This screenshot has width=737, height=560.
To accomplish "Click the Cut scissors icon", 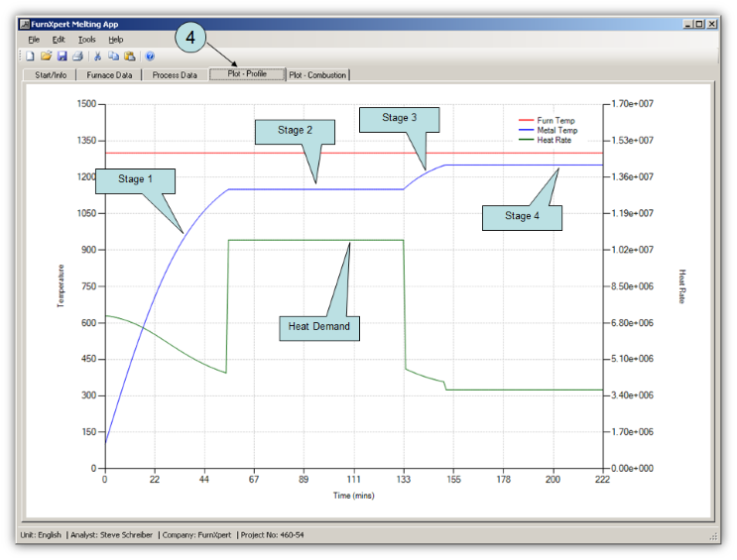I will click(x=98, y=56).
